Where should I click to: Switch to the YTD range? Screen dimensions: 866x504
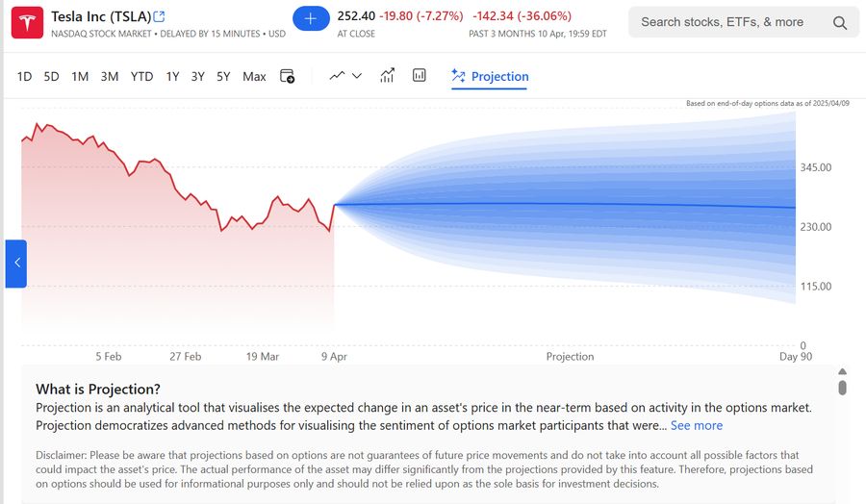pos(141,76)
